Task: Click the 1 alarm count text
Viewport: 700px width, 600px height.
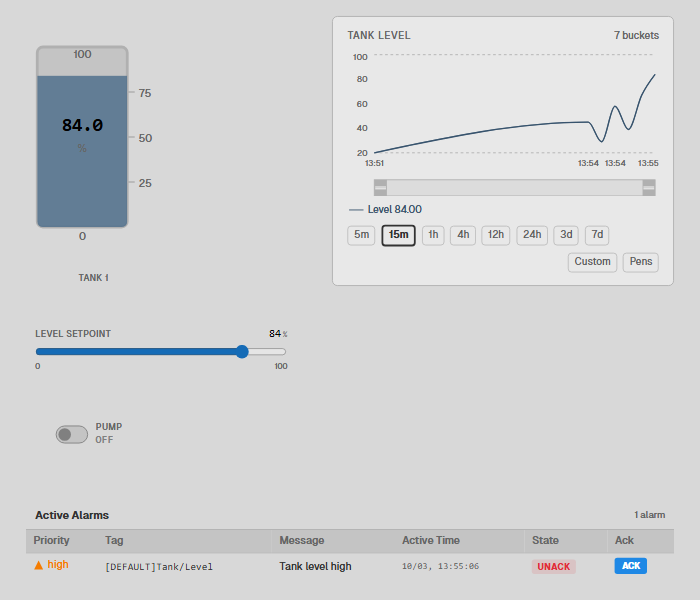Action: [650, 515]
